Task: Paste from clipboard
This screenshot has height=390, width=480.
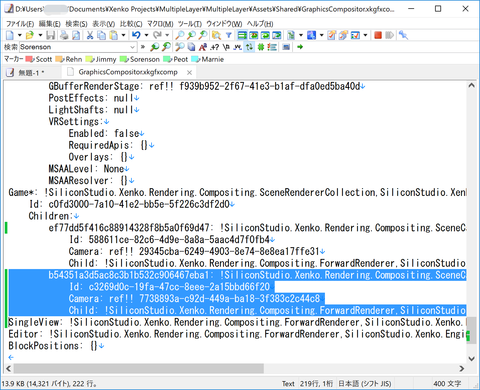Action: coord(114,35)
